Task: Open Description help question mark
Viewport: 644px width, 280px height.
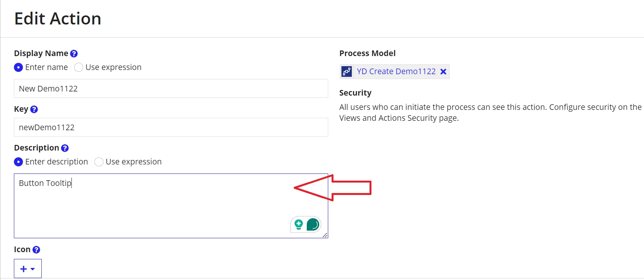Action: pyautogui.click(x=65, y=148)
